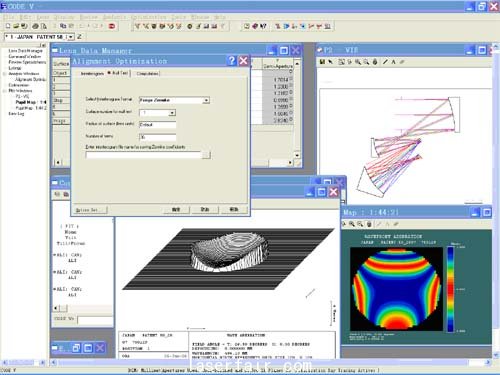Open the Optimization menu
Image resolution: width=500 pixels, height=375 pixels.
point(149,17)
